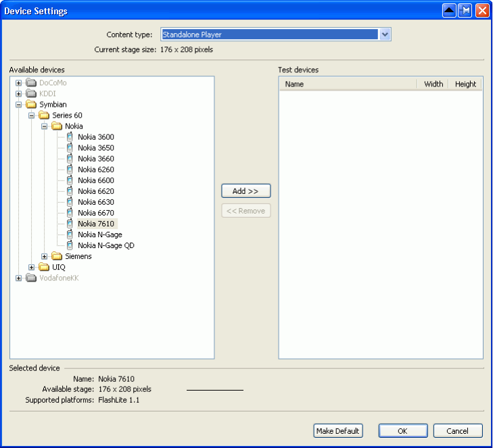Collapse the Nokia device folder

[45, 126]
